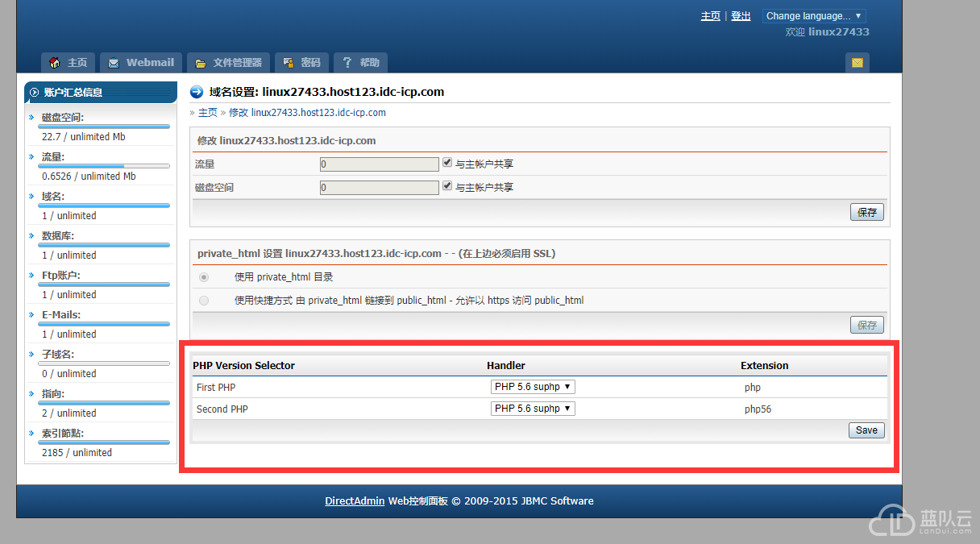Viewport: 980px width, 544px height.
Task: Open the message envelope icon at right
Action: coord(857,63)
